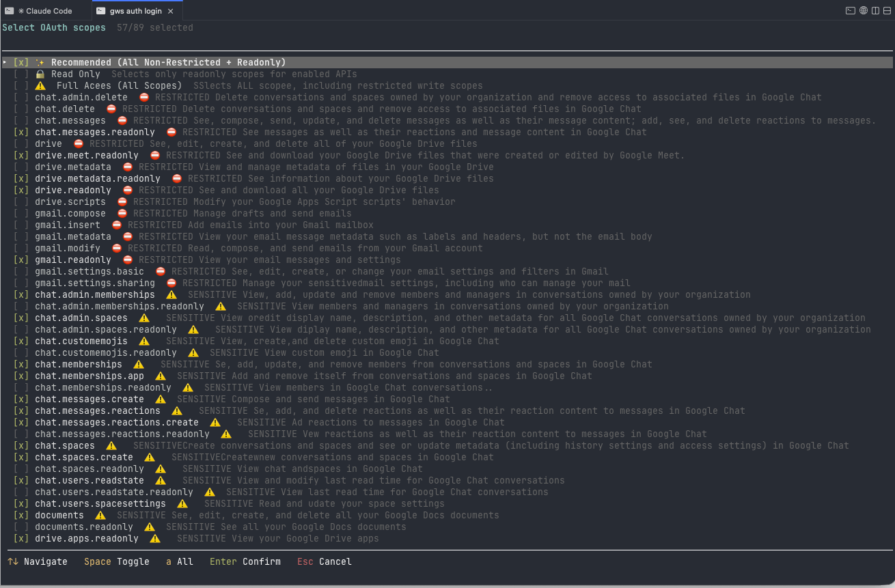Click the warning triangle beside Full Acees option
The height and width of the screenshot is (588, 895).
(x=41, y=85)
